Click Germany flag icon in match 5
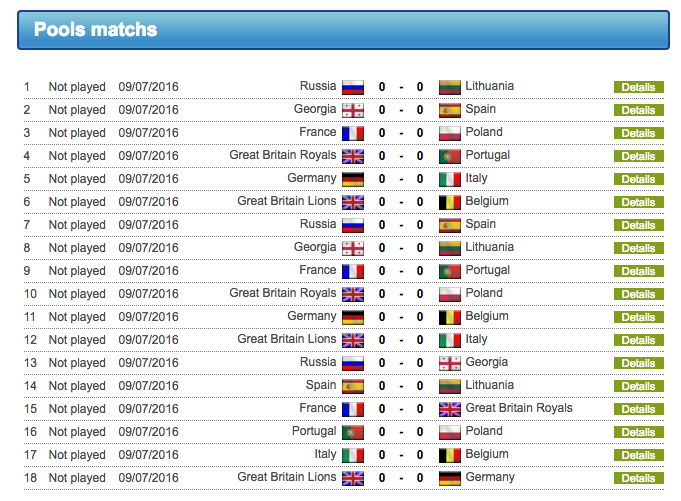681x501 pixels. (x=353, y=179)
